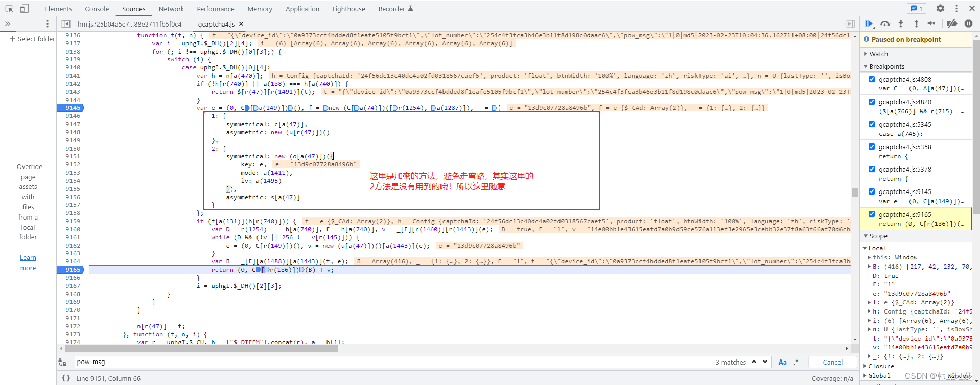Pretty print the source with braces icon
980x385 pixels.
coord(66,378)
